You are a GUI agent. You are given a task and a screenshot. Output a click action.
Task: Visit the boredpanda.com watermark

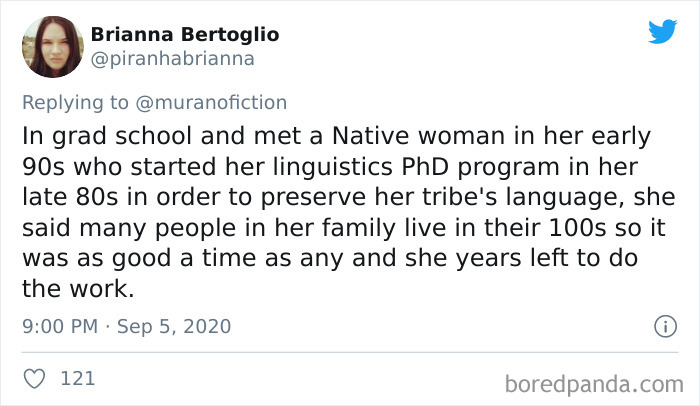tap(594, 385)
